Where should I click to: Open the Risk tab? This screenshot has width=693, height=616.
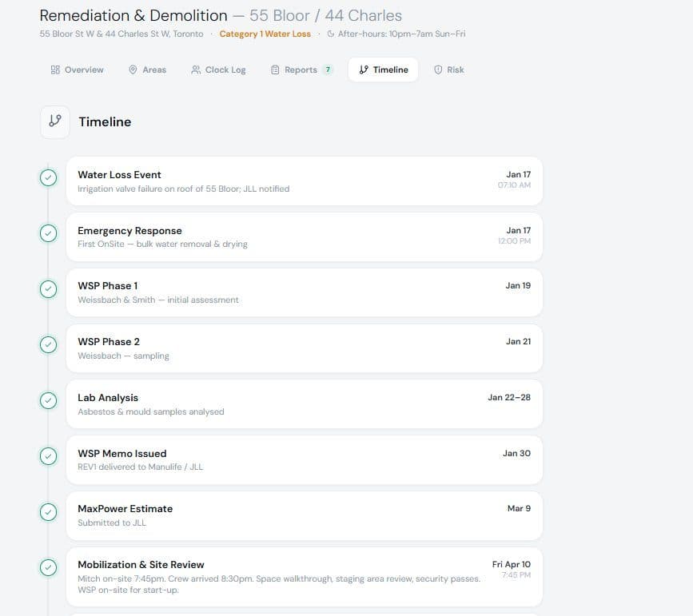[449, 70]
